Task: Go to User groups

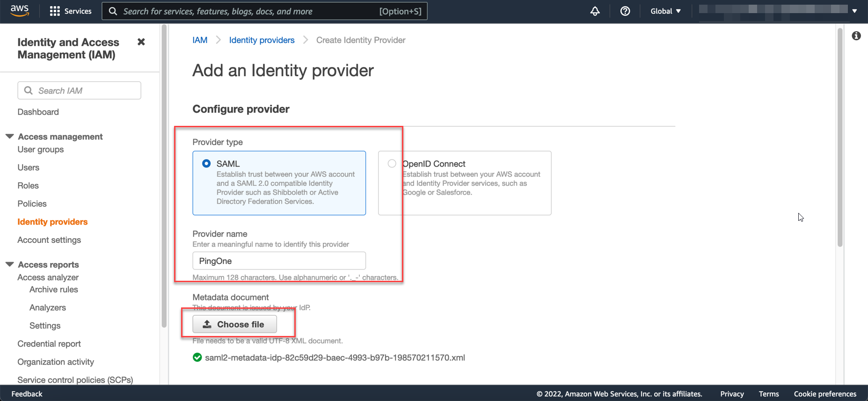Action: (41, 149)
